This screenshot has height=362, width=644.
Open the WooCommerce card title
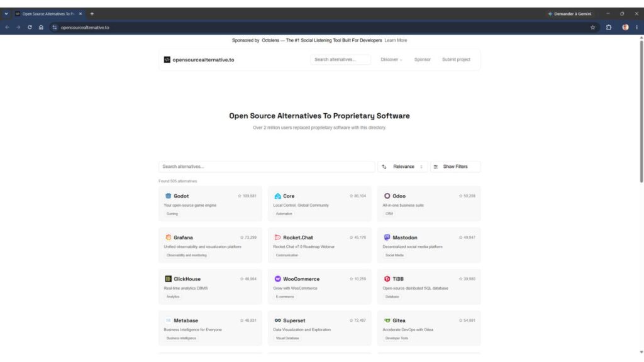(x=301, y=279)
